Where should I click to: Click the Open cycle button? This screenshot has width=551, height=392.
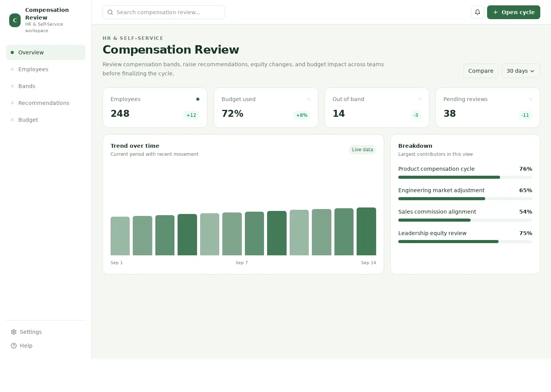point(514,12)
